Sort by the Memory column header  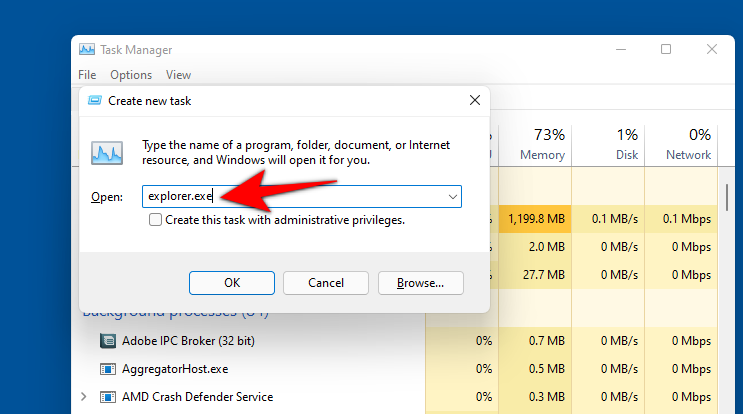pos(545,145)
